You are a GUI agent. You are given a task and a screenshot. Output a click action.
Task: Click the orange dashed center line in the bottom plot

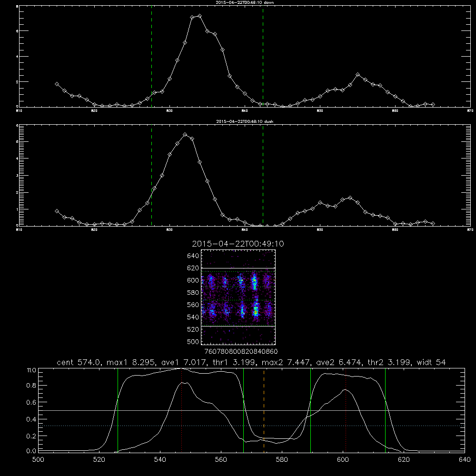pos(264,410)
